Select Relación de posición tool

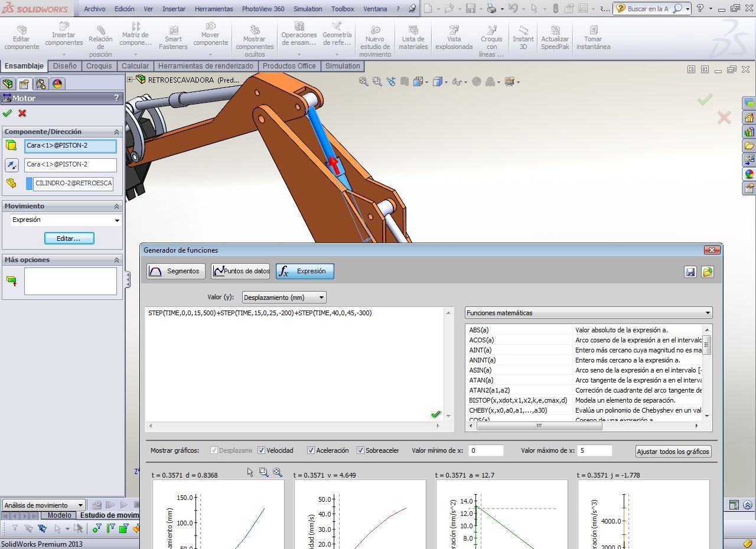coord(100,41)
